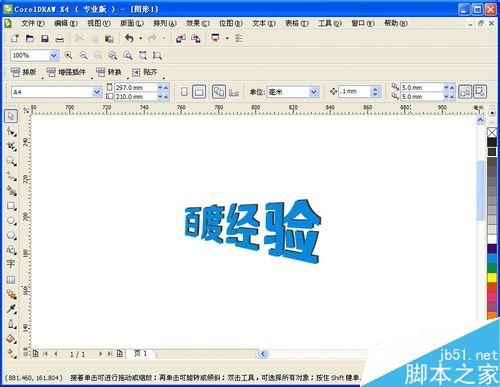The height and width of the screenshot is (387, 500).
Task: Toggle apply layout to current page only
Action: tap(234, 92)
